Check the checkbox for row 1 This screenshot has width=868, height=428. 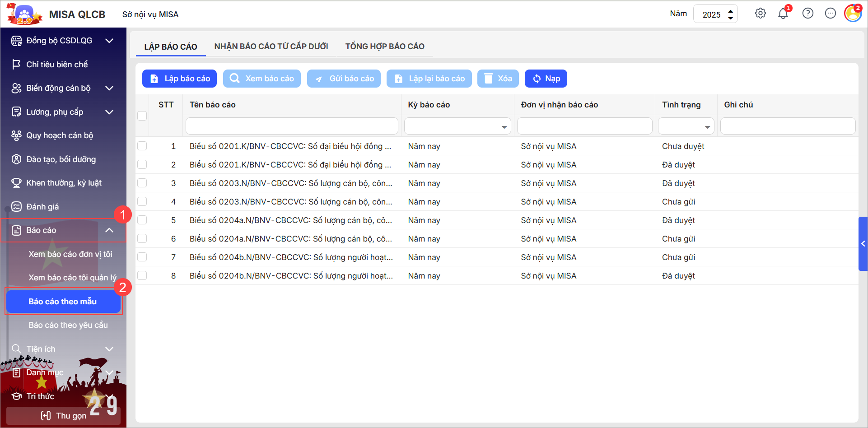142,146
